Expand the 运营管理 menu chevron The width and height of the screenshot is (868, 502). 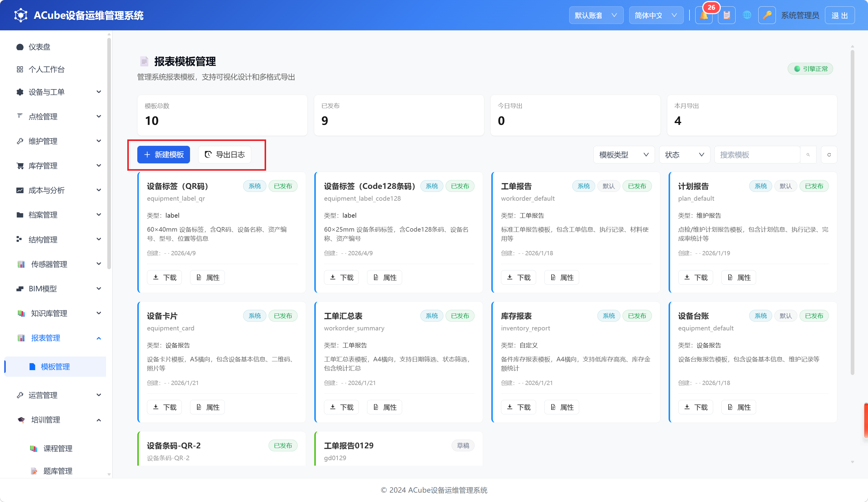(99, 395)
